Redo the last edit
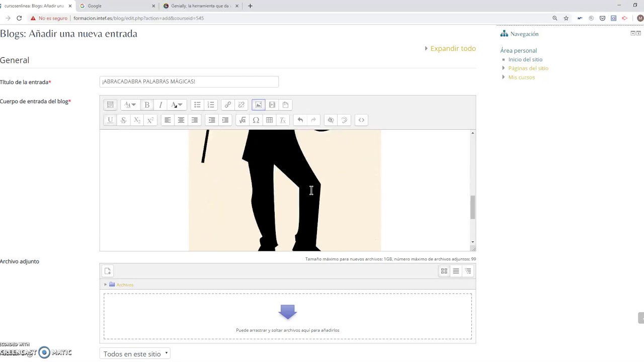The height and width of the screenshot is (362, 644). click(x=313, y=120)
